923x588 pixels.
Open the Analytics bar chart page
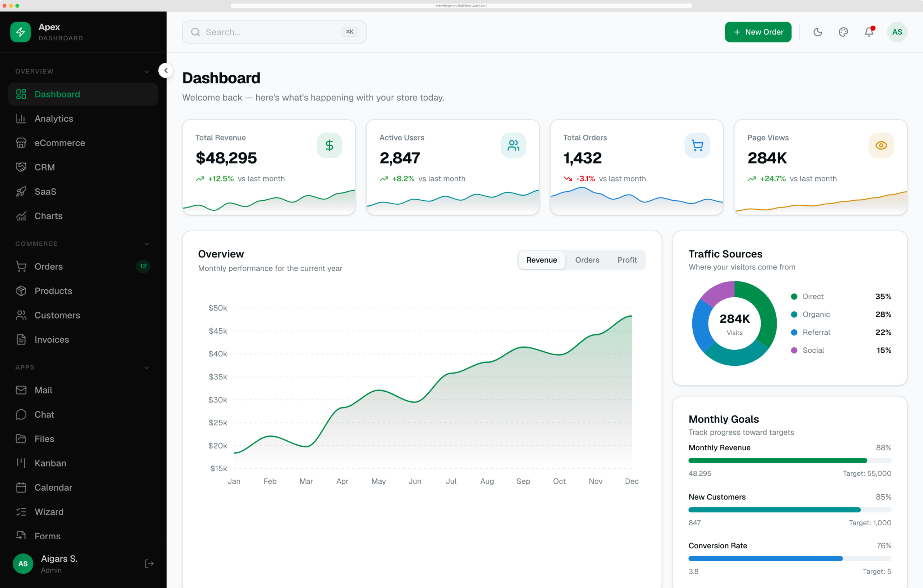83,119
